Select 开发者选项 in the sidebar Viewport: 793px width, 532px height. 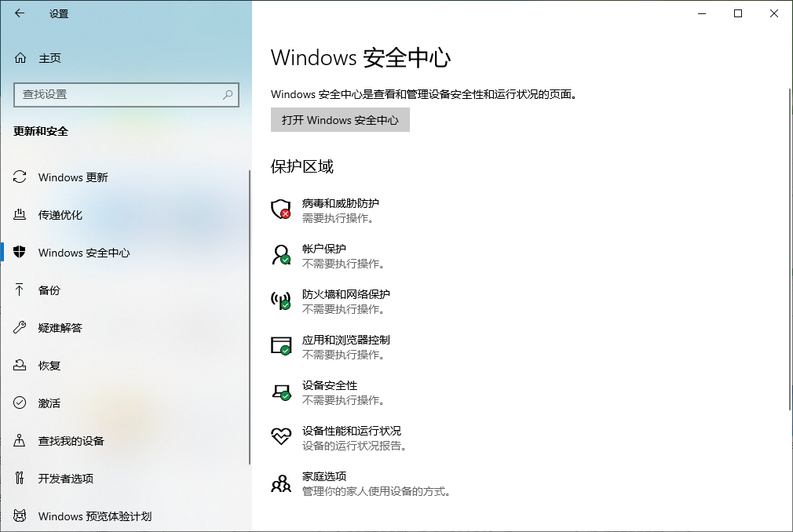[65, 479]
